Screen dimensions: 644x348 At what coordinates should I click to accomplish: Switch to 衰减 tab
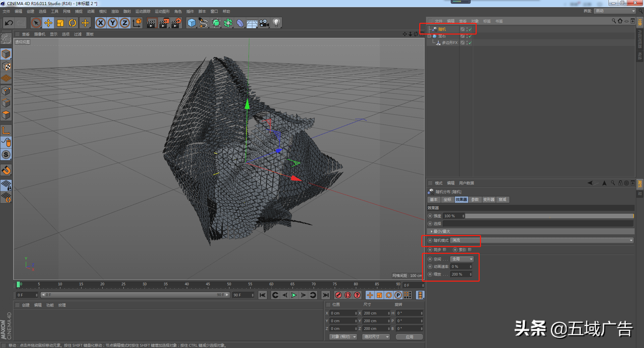[x=502, y=199]
